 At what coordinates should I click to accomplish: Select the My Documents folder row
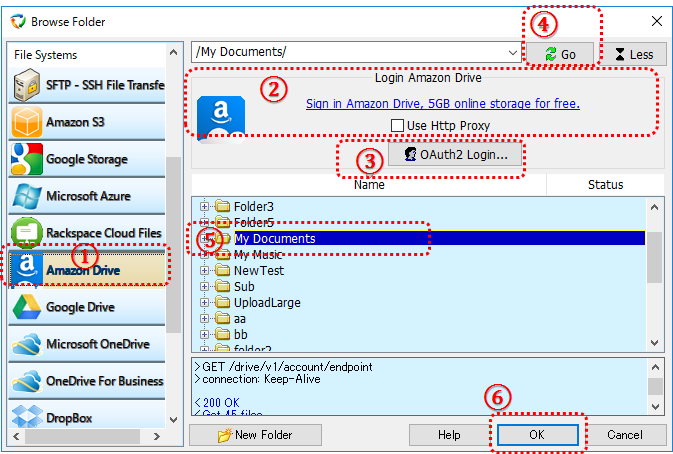[x=440, y=238]
